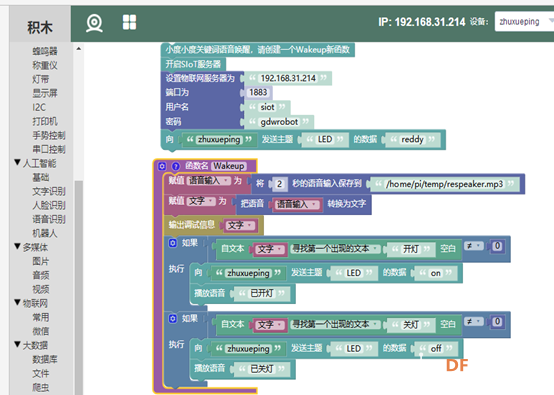The height and width of the screenshot is (395, 554).
Task: Select I2C category
Action: point(39,107)
